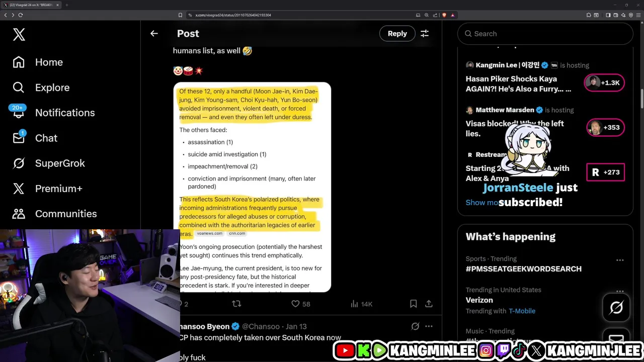
Task: Open the #PMSSEATGEEKWORDSEARCH trending topic
Action: (x=523, y=269)
